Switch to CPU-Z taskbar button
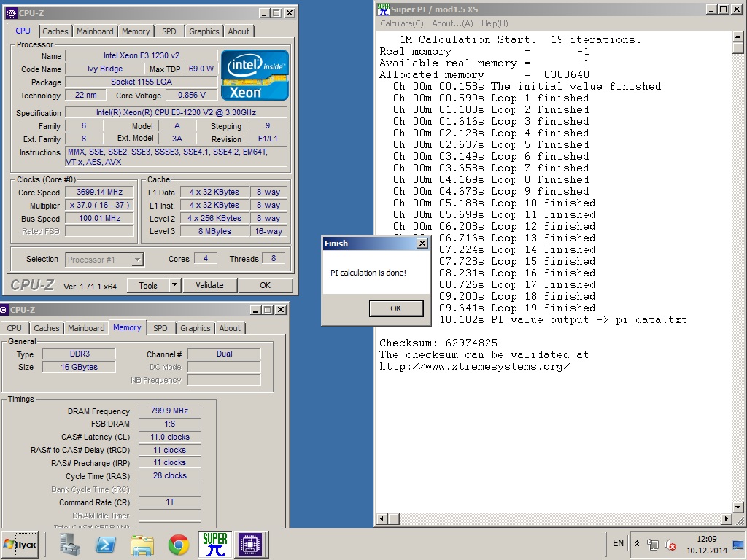747x560 pixels. (251, 544)
